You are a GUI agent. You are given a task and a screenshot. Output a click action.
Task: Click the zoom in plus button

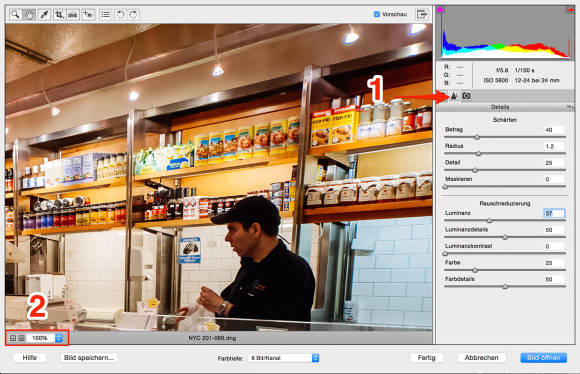pos(21,338)
